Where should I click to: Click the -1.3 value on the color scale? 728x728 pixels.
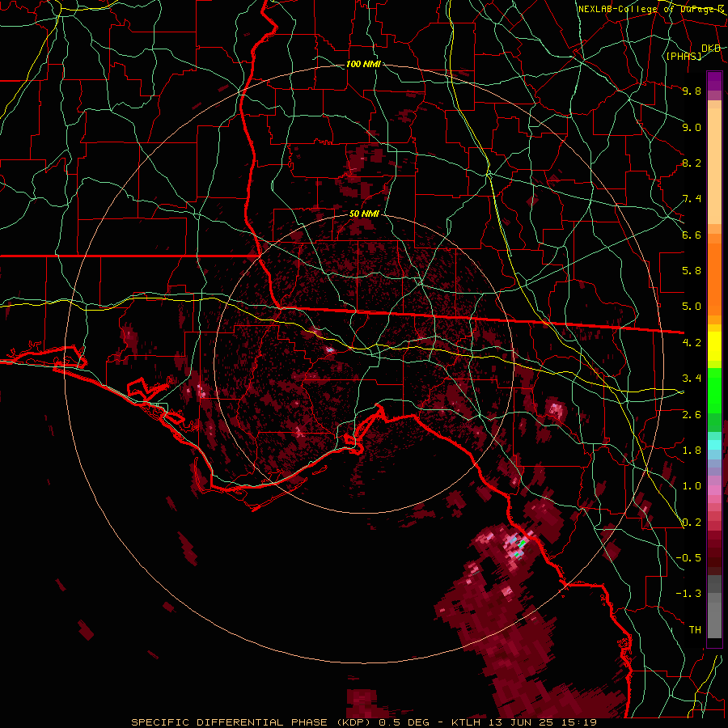688,594
